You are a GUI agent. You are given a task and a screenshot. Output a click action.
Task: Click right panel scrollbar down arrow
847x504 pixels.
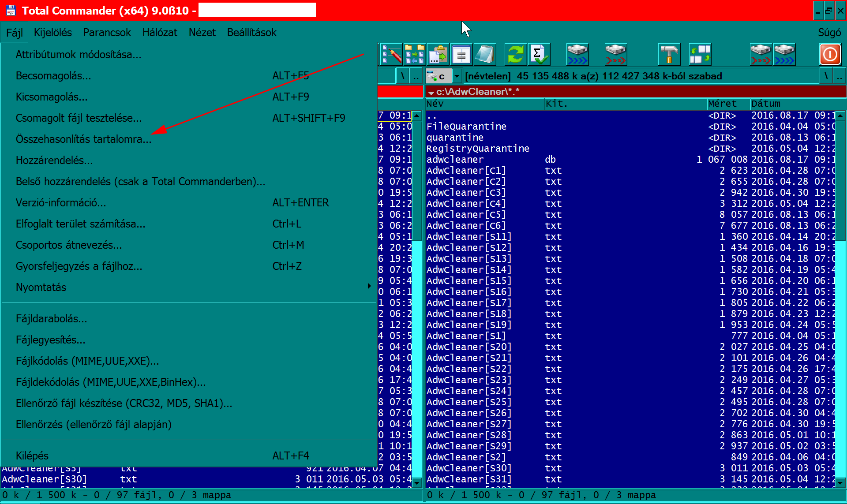click(x=840, y=483)
